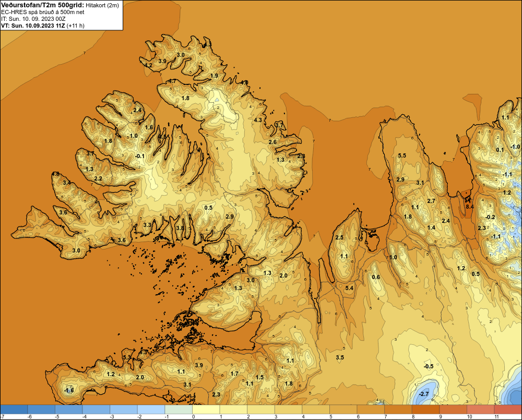The width and height of the screenshot is (522, 420).
Task: Click the title text 'Veðurstofan/T2m 500grid:'
Action: point(43,5)
